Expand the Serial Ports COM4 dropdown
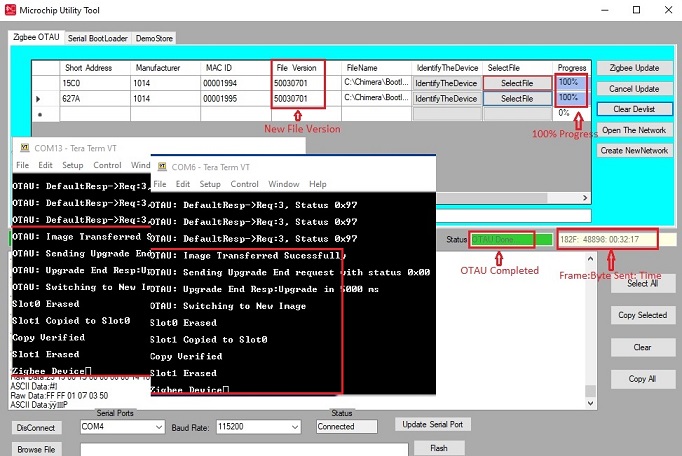 158,427
